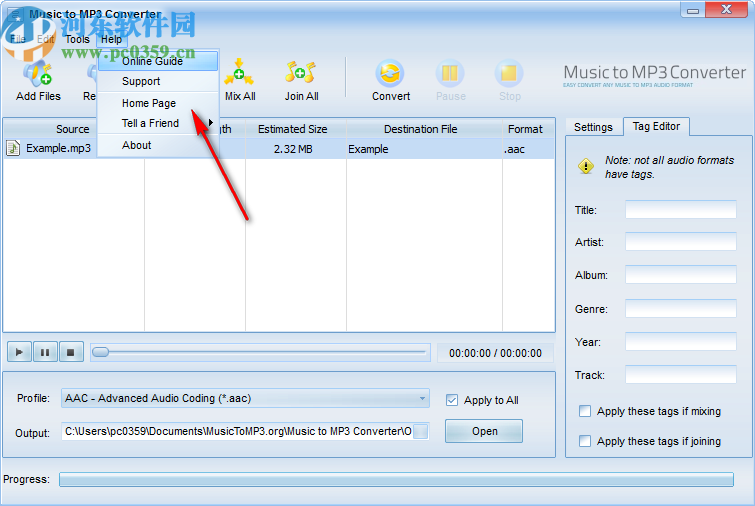Click the Open output folder button

coord(484,431)
